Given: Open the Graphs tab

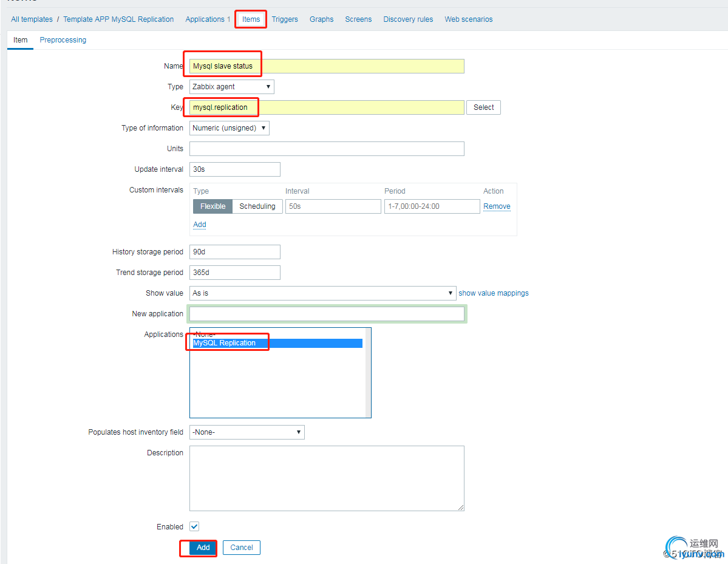Looking at the screenshot, I should tap(321, 19).
